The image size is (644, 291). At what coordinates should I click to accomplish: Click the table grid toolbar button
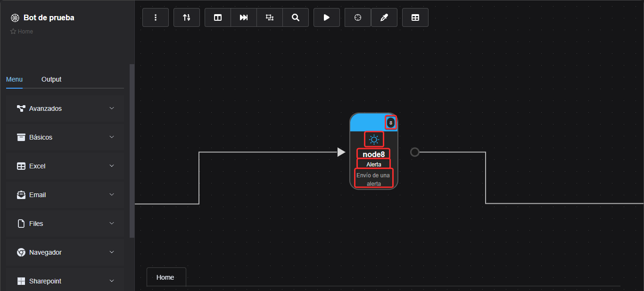415,17
